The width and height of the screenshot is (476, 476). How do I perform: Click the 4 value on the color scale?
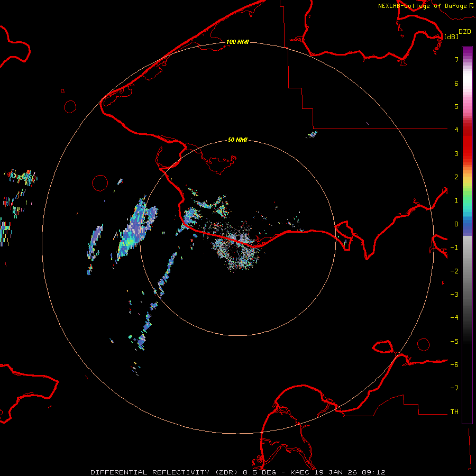point(456,130)
